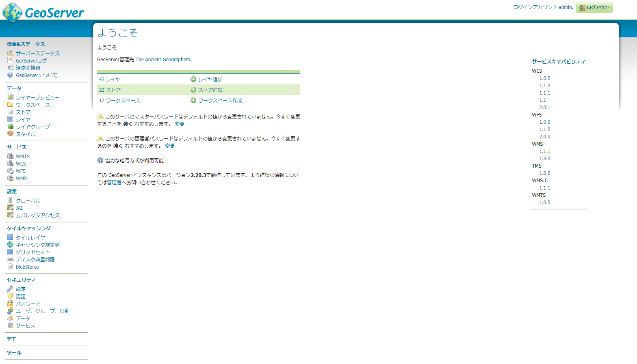This screenshot has height=364, width=637.
Task: Click the キャッシング規定値 globe icon
Action: (x=10, y=245)
